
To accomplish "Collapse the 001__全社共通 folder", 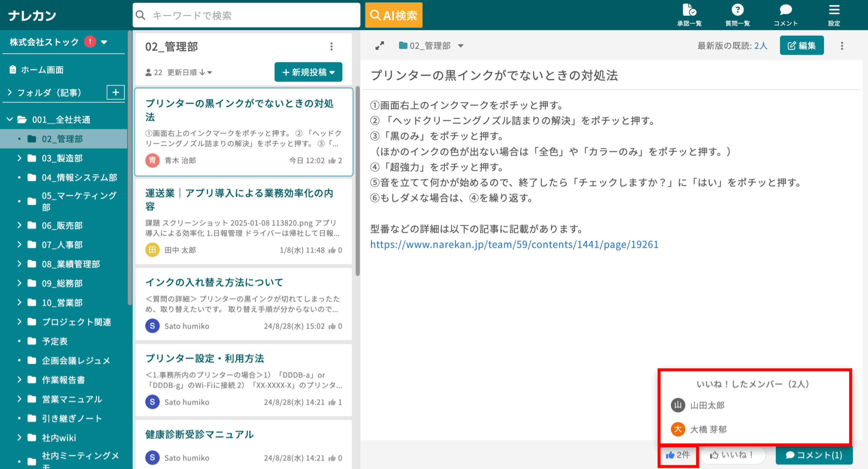I will tap(10, 119).
